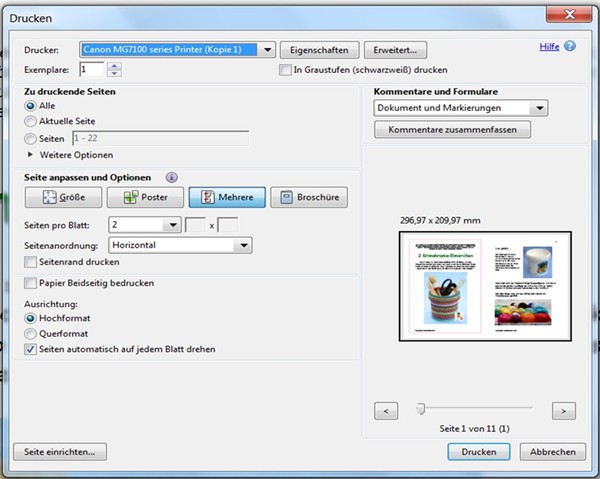
Task: Click the blue Help question mark icon
Action: click(570, 46)
